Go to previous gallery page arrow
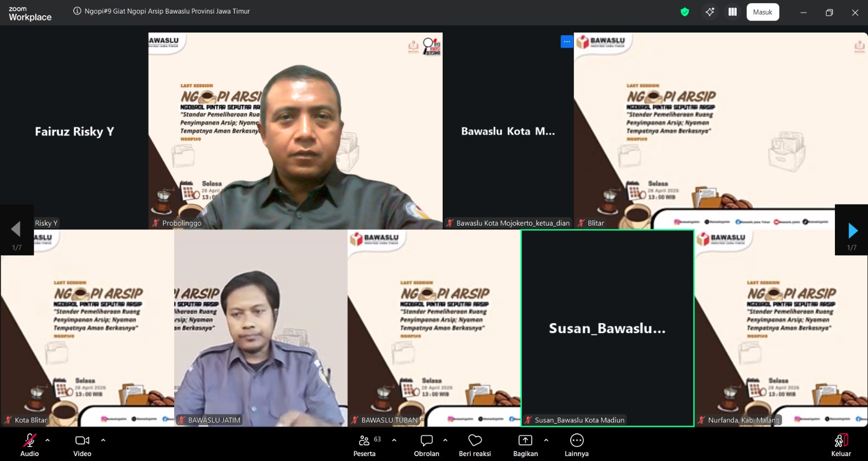This screenshot has width=868, height=461. click(x=16, y=229)
